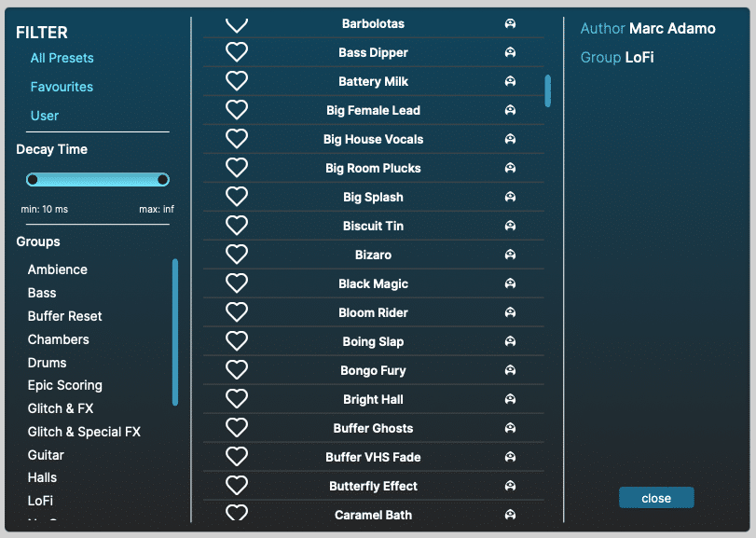The width and height of the screenshot is (756, 538).
Task: Click factory icon beside Buffer Ghosts
Action: pos(510,428)
